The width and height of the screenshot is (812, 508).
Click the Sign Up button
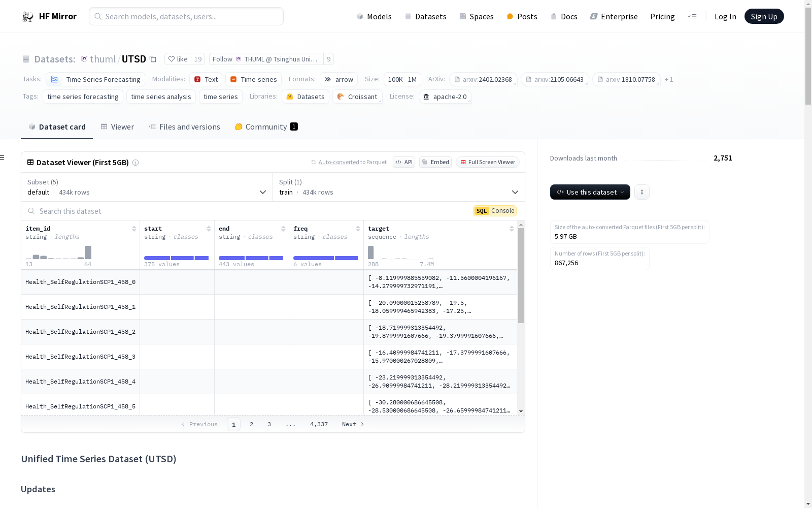coord(764,16)
